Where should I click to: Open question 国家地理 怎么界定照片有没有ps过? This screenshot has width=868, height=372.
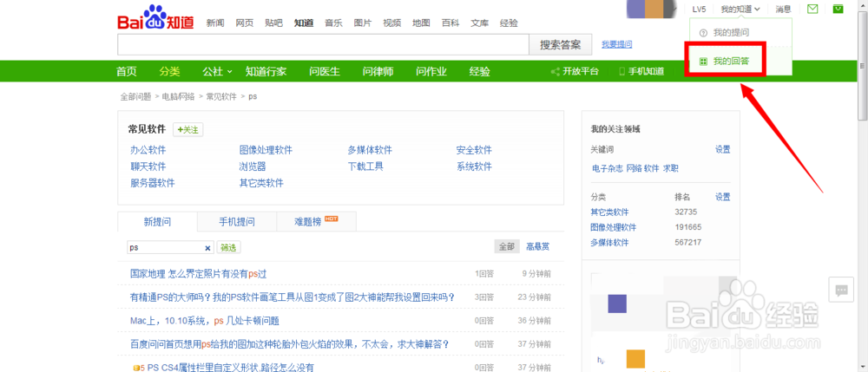click(199, 274)
